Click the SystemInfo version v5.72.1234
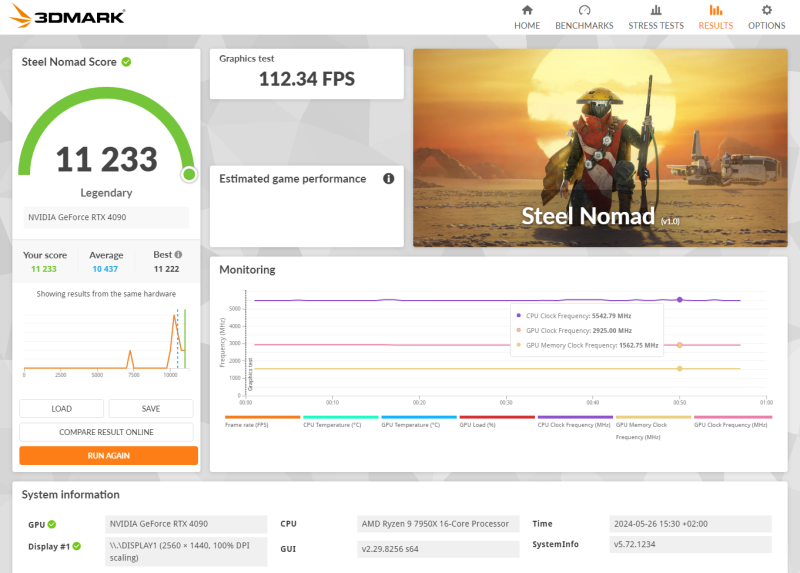Image resolution: width=800 pixels, height=573 pixels. pos(690,544)
